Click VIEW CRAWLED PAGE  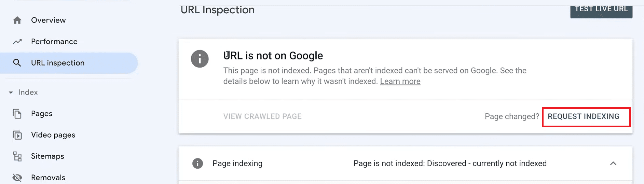(x=262, y=117)
